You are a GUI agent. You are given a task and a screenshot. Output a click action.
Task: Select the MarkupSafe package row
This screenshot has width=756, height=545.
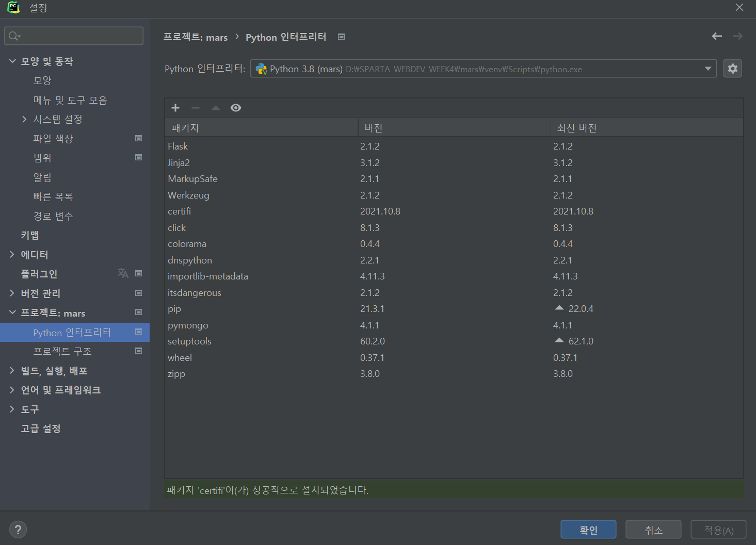pyautogui.click(x=454, y=179)
